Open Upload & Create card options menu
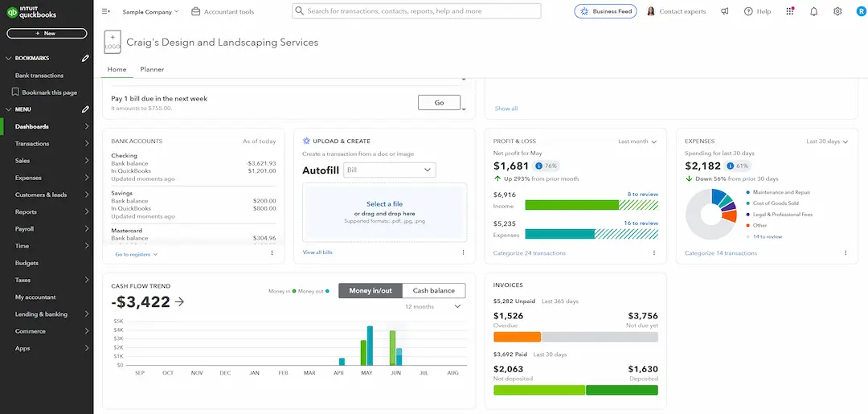Screen dimensions: 868x414 click(x=463, y=252)
